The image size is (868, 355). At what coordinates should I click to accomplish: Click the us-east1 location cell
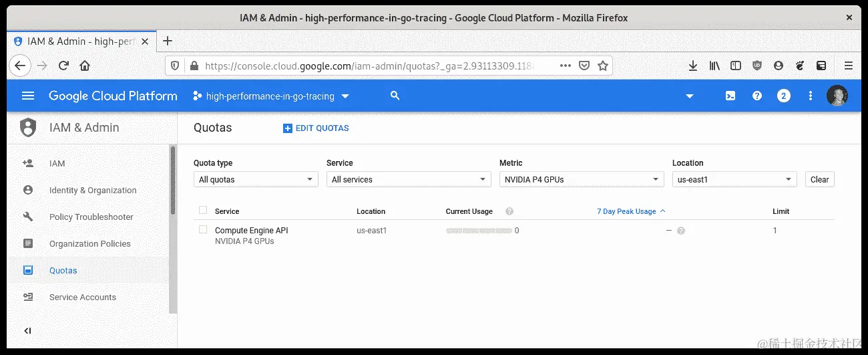tap(371, 231)
